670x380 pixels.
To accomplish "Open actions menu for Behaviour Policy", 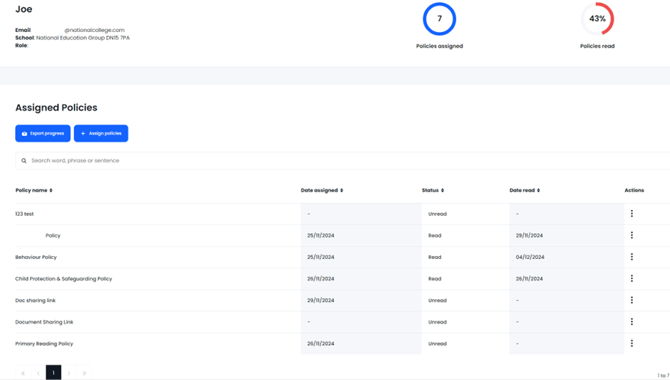I will click(632, 256).
